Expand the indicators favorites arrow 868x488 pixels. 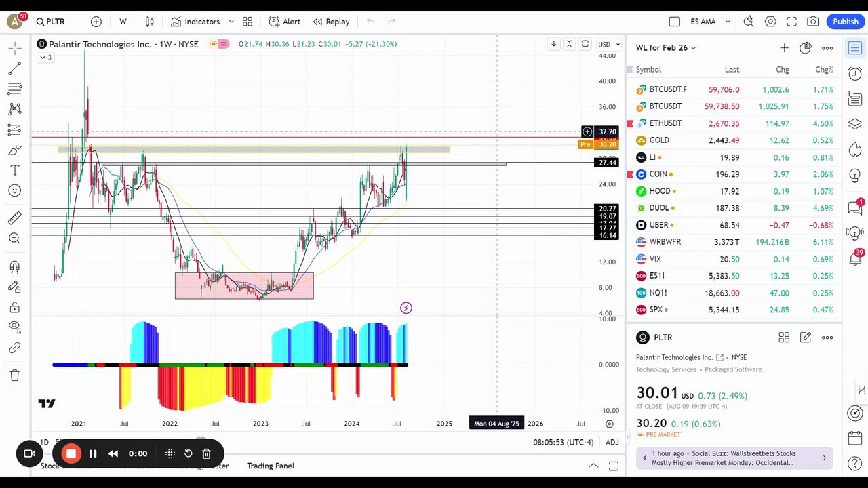tap(231, 22)
